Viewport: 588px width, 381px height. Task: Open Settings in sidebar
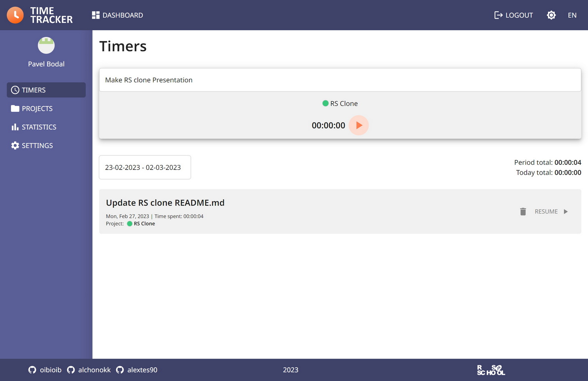click(46, 145)
